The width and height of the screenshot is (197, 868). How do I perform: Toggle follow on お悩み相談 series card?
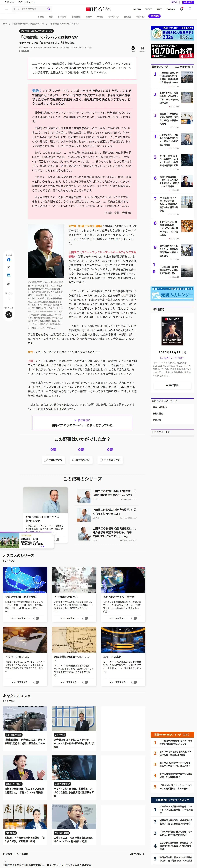pos(57,539)
